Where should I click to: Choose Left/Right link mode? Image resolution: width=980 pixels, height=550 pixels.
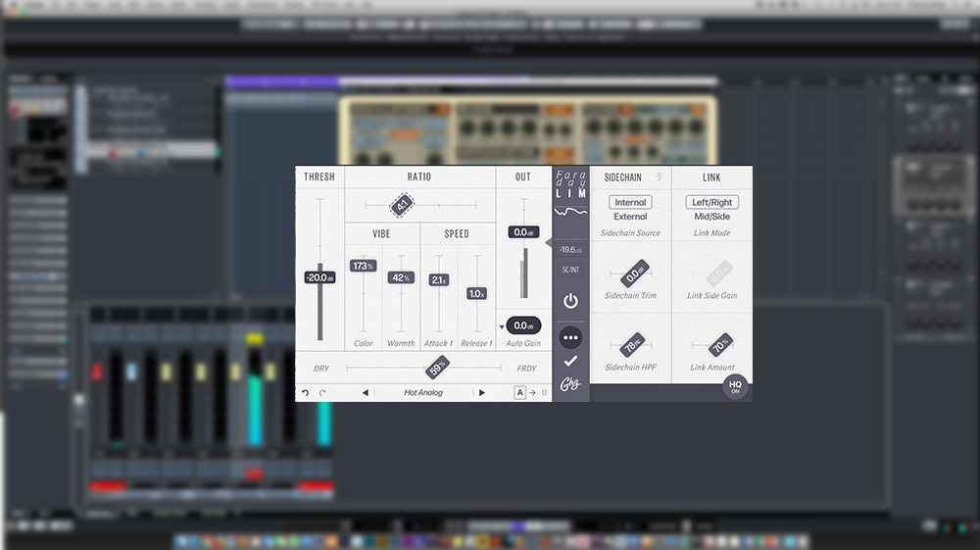coord(711,203)
